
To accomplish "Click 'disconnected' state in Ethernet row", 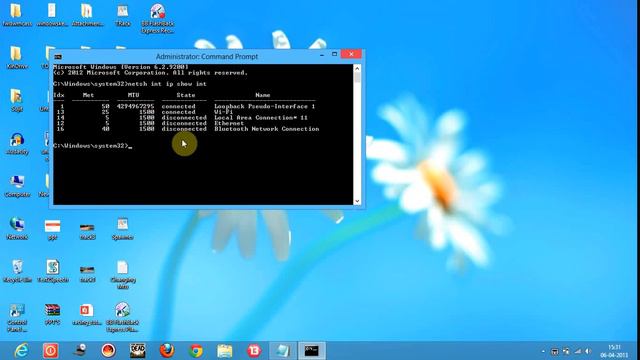I will (x=184, y=123).
